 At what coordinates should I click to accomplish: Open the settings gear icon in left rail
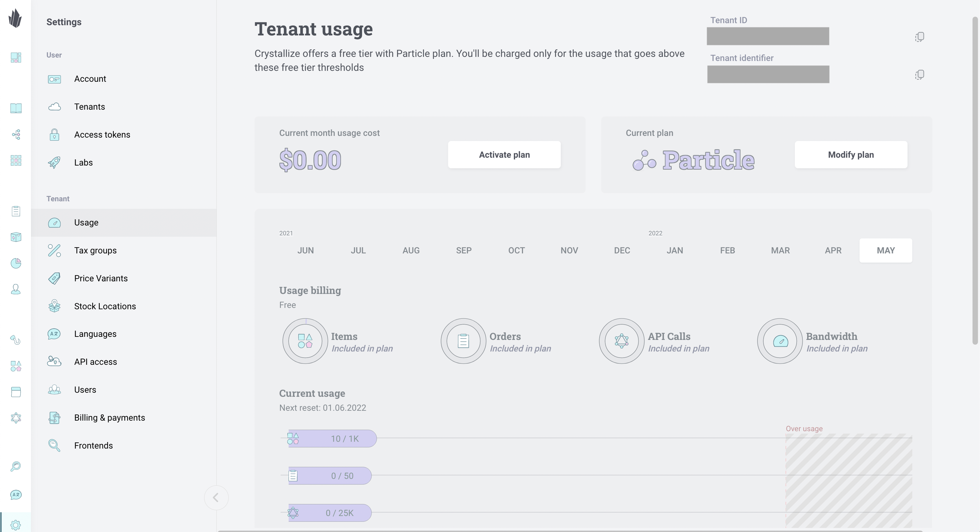tap(16, 525)
